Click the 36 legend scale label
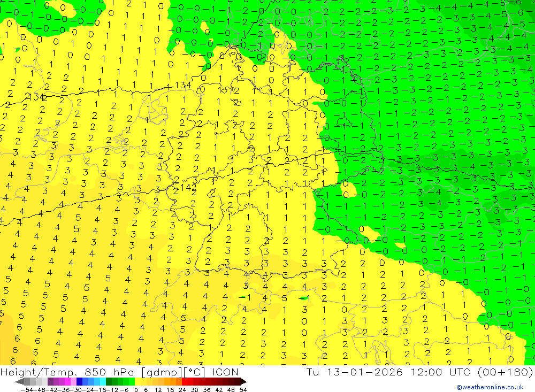Screen dimensions: 535x392 click(207, 390)
